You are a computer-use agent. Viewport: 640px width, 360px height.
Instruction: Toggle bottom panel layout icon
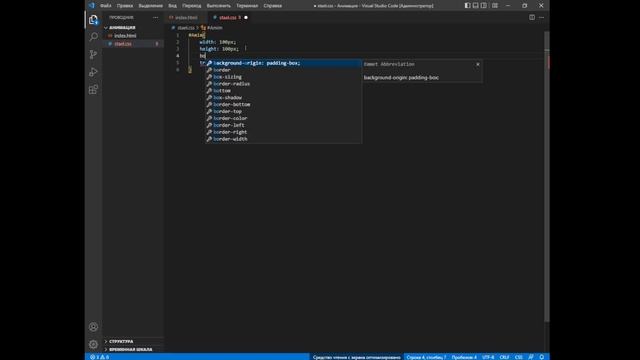click(476, 6)
